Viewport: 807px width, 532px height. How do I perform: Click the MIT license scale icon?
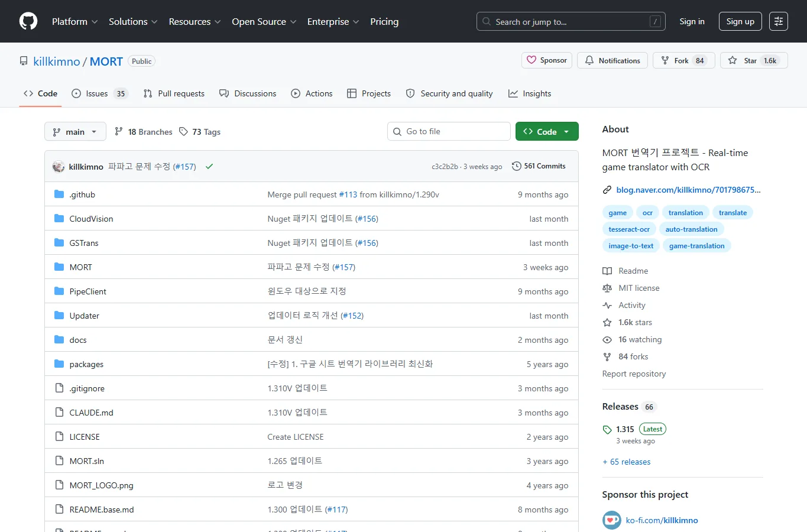pyautogui.click(x=607, y=288)
